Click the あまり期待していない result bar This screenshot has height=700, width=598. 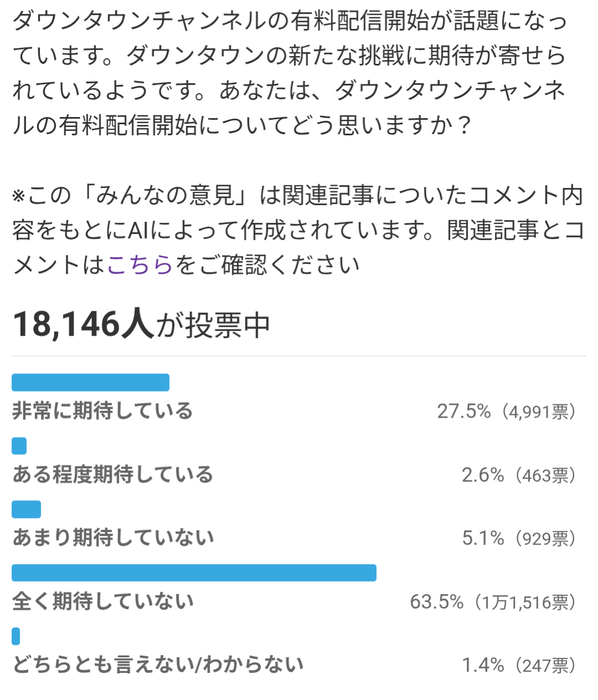(x=27, y=509)
